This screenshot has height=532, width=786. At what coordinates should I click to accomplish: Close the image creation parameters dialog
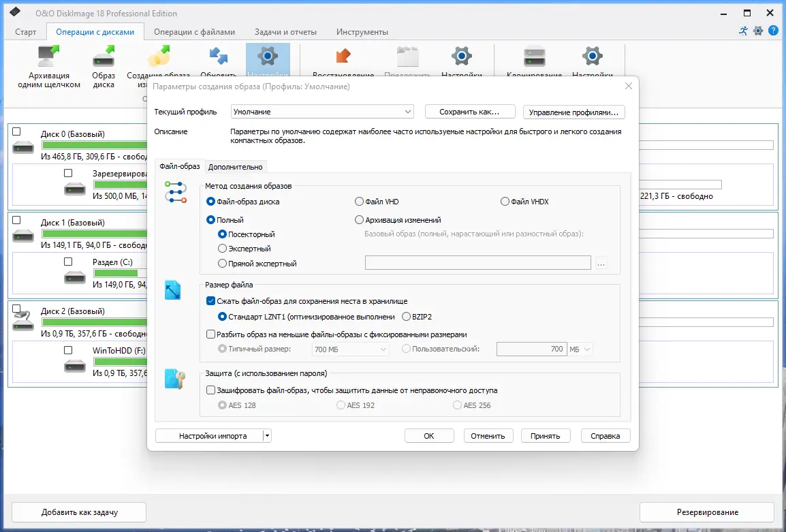[628, 87]
